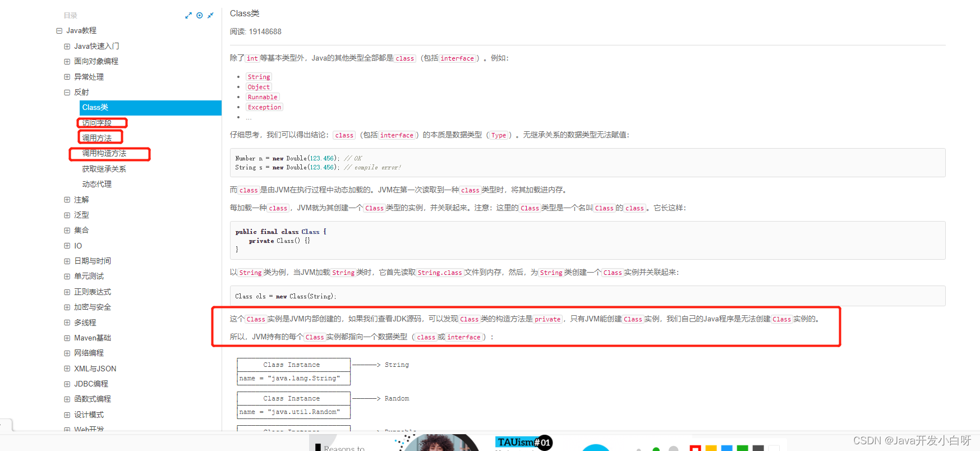
Task: Click the public final class Class code line
Action: coord(280,232)
